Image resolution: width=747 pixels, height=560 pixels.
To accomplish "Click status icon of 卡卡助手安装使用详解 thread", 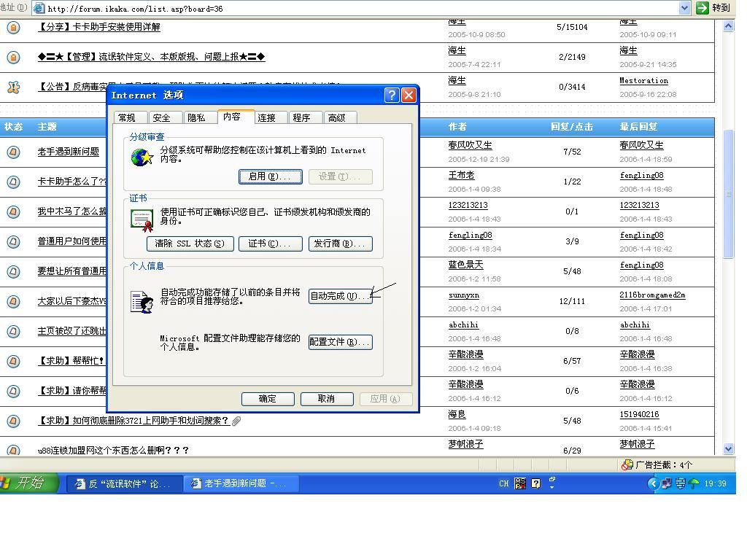I will (x=13, y=27).
